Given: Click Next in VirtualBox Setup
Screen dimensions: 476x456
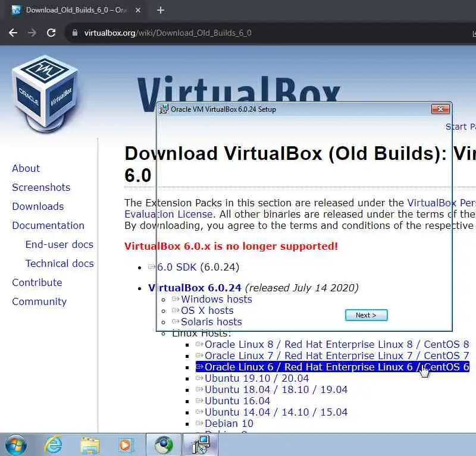Looking at the screenshot, I should coord(366,315).
